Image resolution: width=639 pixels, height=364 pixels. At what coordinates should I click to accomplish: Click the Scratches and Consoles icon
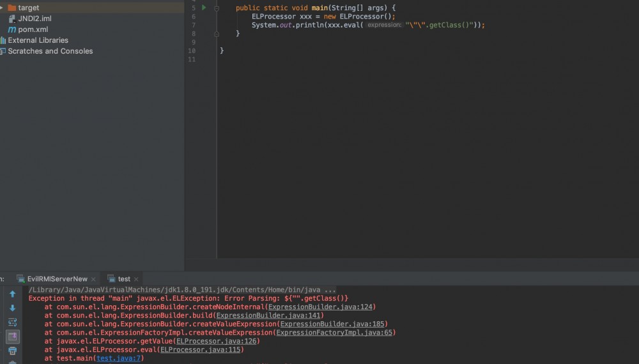[x=3, y=51]
